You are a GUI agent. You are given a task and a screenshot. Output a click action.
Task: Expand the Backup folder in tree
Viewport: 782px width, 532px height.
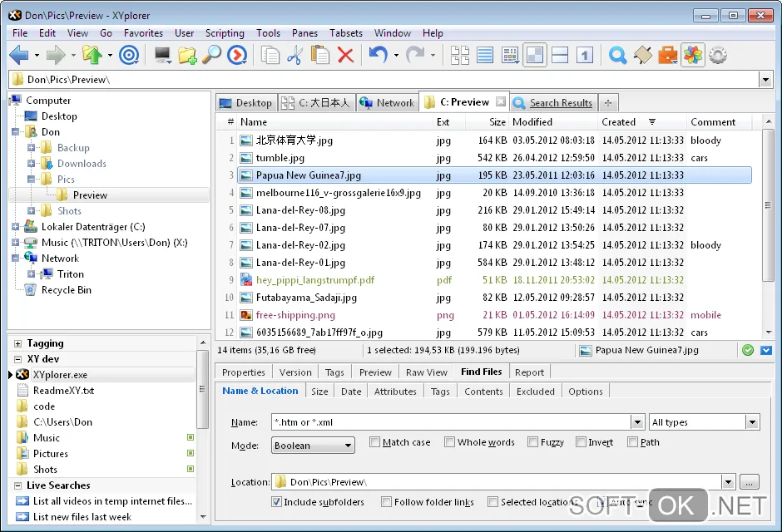pyautogui.click(x=31, y=148)
